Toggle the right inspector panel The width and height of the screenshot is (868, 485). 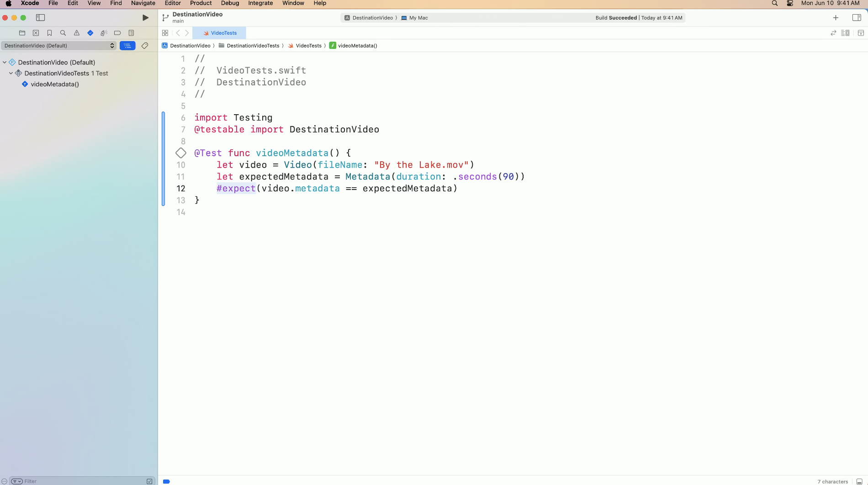[857, 18]
